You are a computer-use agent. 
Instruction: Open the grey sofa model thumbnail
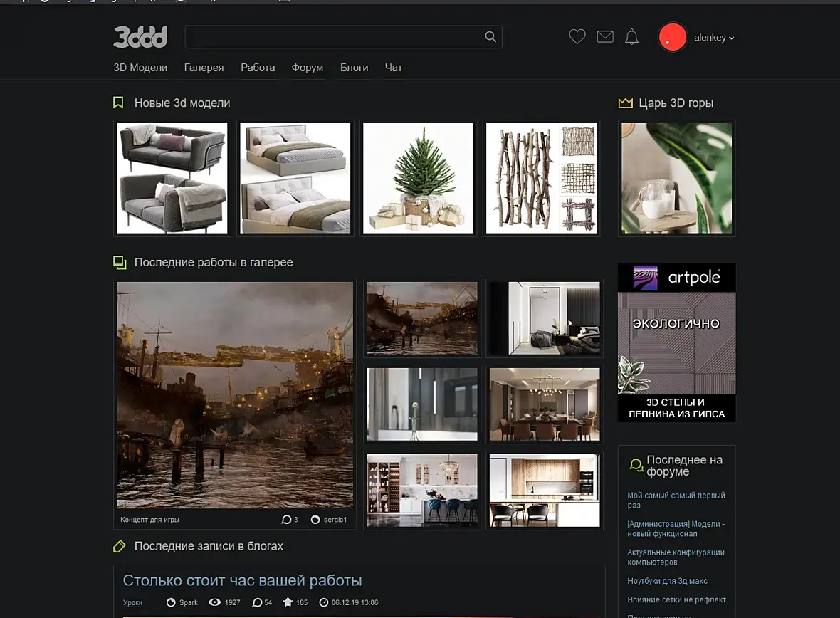(x=172, y=178)
